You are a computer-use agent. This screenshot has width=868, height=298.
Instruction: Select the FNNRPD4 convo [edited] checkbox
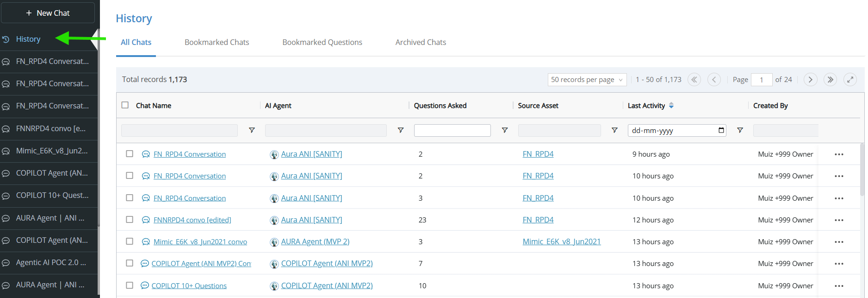pyautogui.click(x=130, y=220)
